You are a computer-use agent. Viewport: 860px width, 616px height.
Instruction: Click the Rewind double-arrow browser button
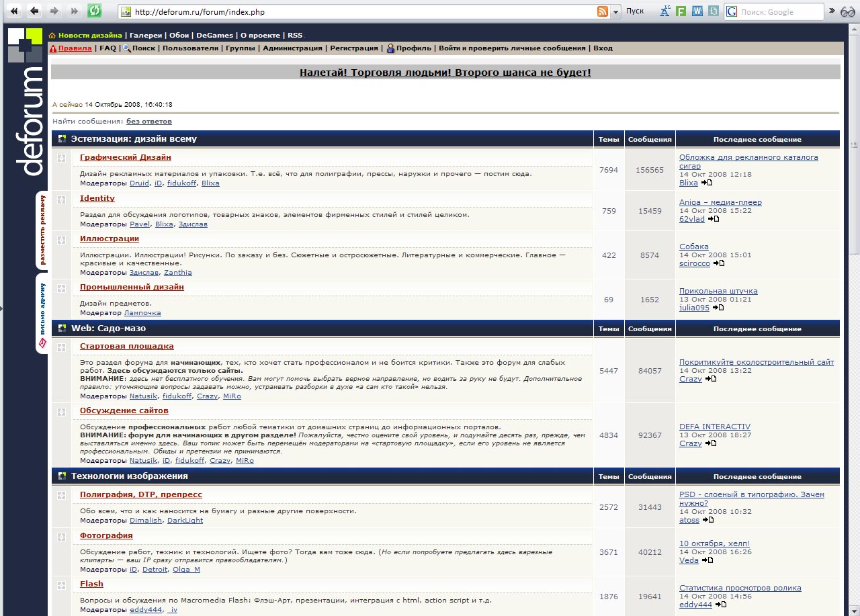coord(13,11)
